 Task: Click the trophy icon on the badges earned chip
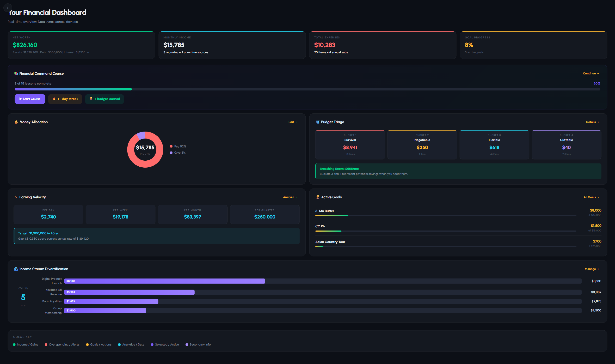click(x=91, y=99)
